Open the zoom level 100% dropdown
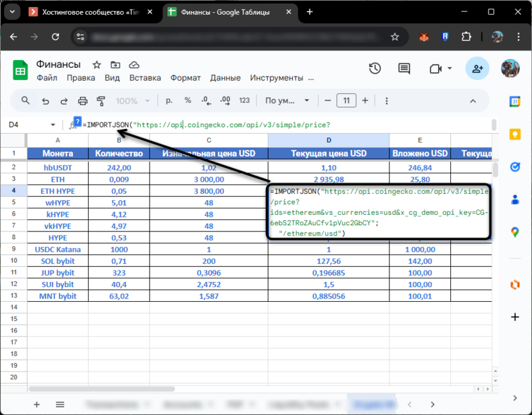 132,100
